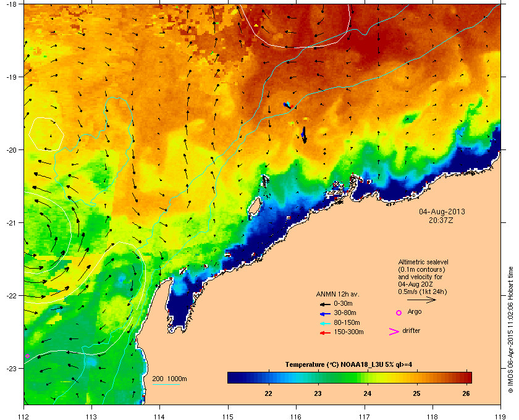
Task: Click the 0.5m/s velocity scale arrow
Action: point(421,300)
